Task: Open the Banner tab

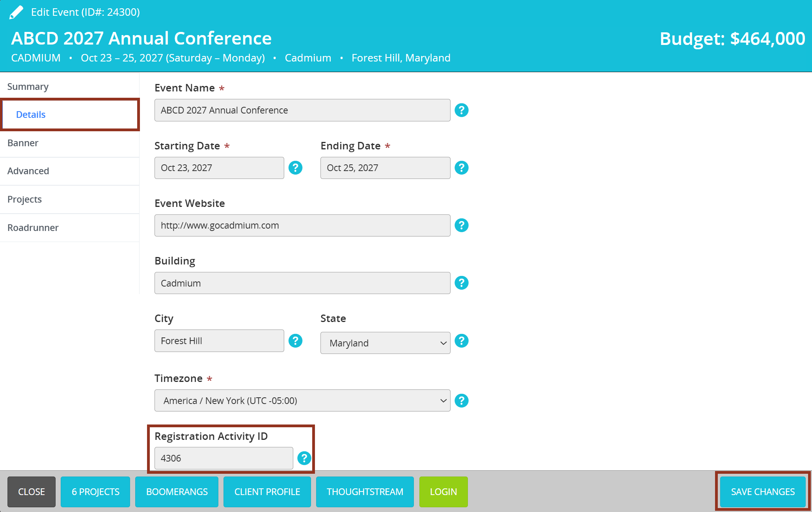Action: click(23, 143)
